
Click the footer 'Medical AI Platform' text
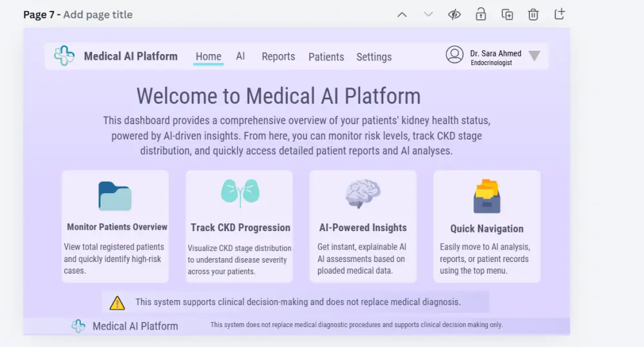135,326
